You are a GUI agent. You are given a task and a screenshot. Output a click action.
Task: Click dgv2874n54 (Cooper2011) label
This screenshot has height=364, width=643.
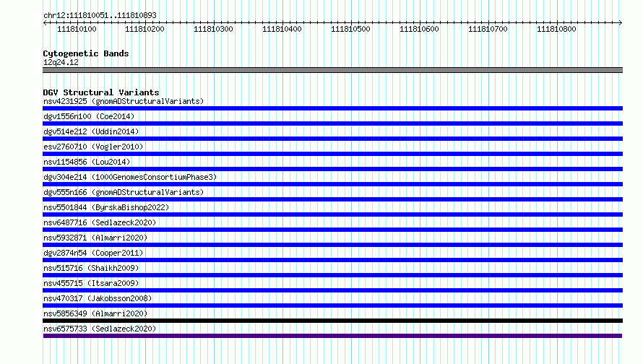click(93, 253)
